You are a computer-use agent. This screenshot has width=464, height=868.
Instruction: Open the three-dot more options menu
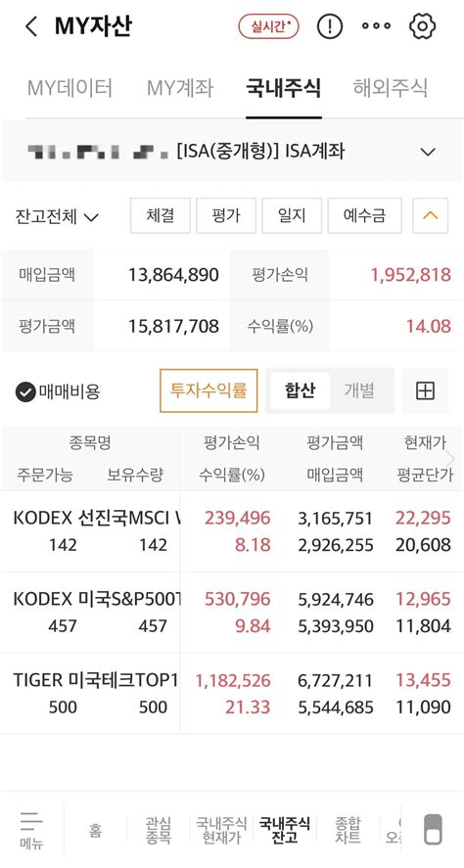coord(376,26)
